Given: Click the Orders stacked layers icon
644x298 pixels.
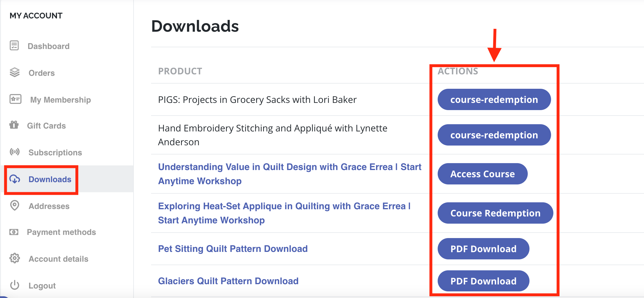Looking at the screenshot, I should (15, 72).
